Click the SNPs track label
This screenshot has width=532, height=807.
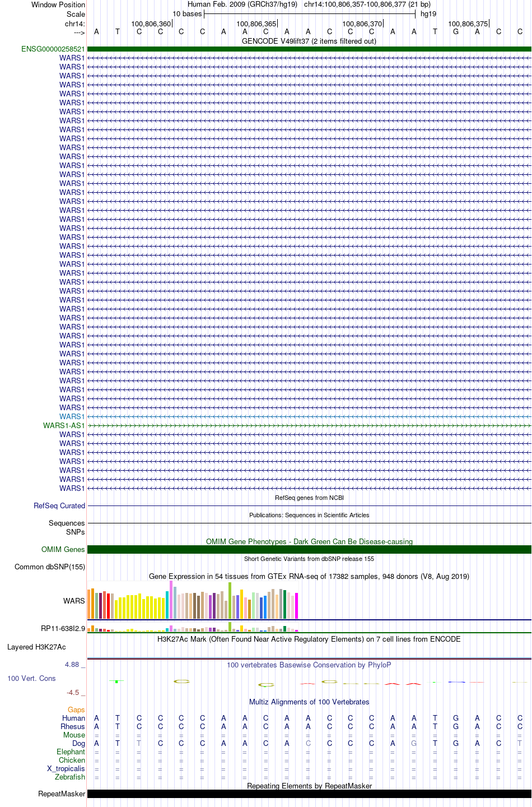pyautogui.click(x=76, y=532)
